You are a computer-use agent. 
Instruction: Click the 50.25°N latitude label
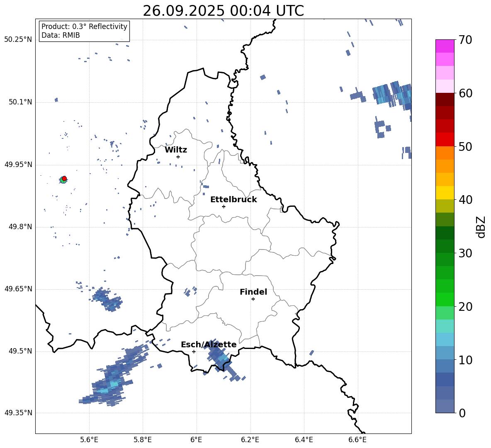pos(18,40)
